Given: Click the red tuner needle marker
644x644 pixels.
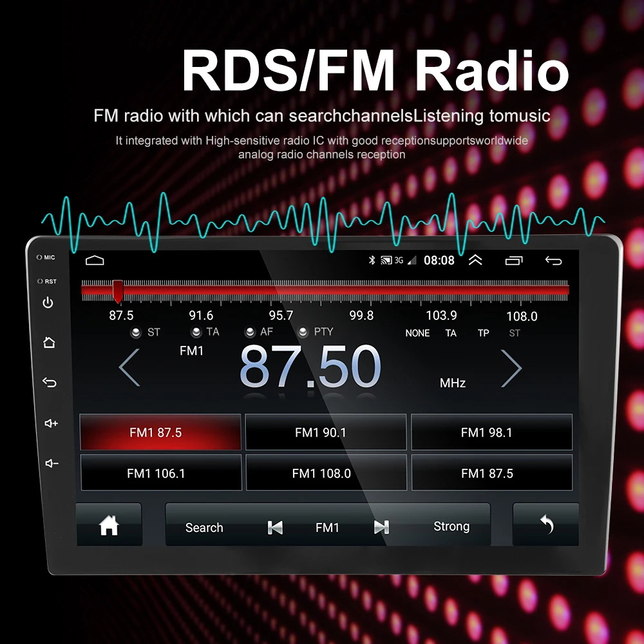Looking at the screenshot, I should (x=118, y=292).
